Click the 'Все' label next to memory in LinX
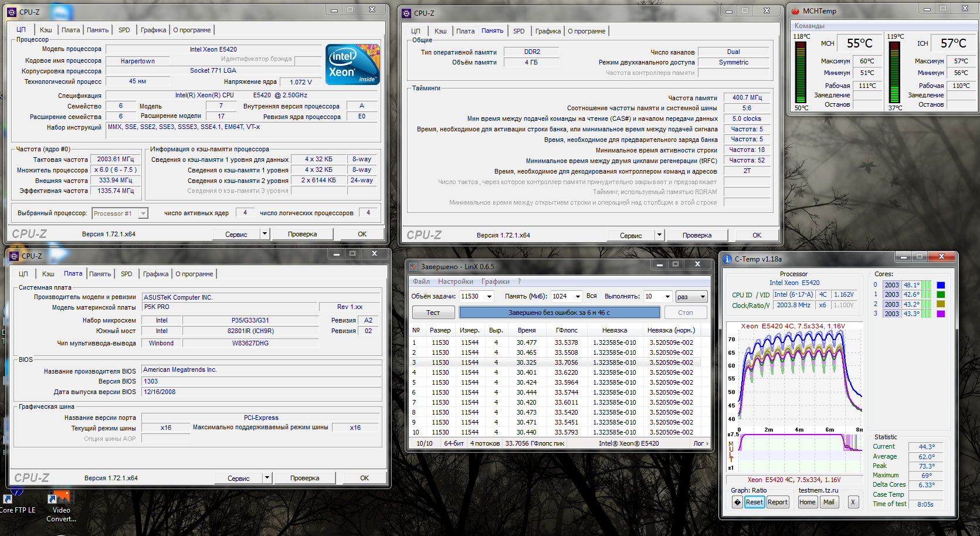Screen dimensions: 980x536 (x=591, y=296)
